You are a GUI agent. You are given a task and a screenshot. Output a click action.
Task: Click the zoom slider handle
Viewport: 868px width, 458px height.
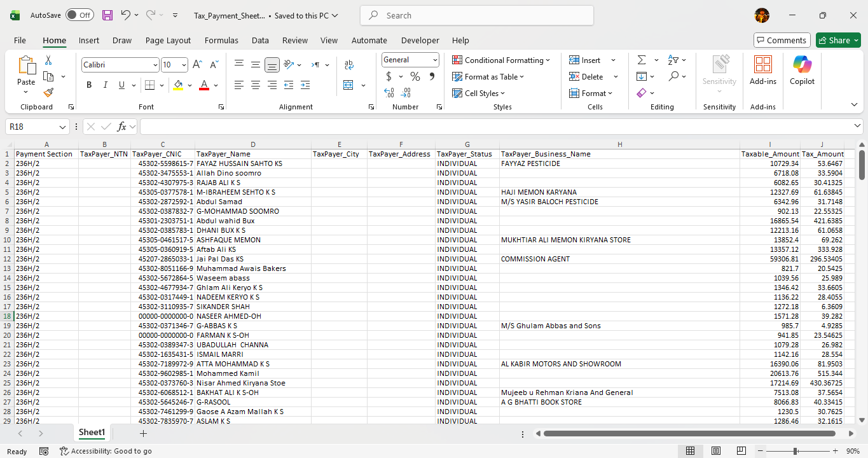point(795,451)
